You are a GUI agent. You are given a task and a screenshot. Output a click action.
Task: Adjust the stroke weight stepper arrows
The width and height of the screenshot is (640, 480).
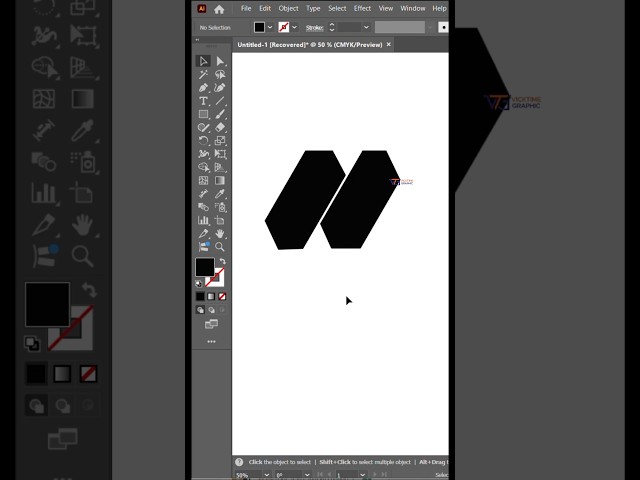332,27
